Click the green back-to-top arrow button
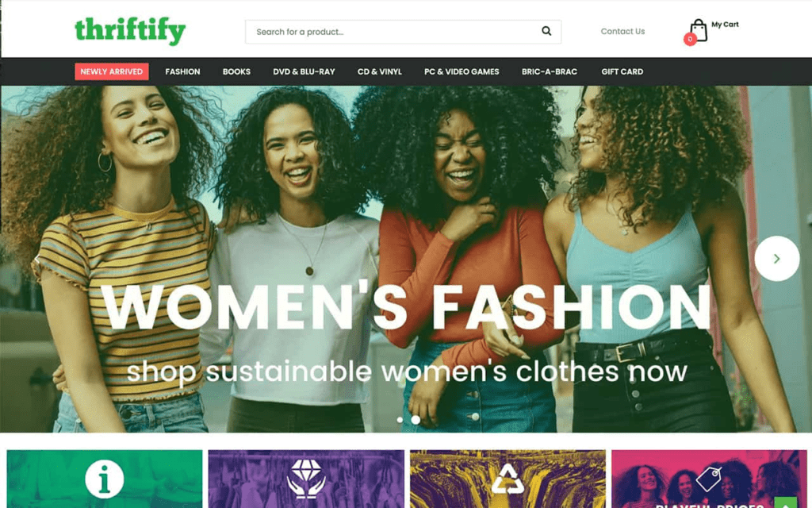This screenshot has height=508, width=812. (x=786, y=502)
